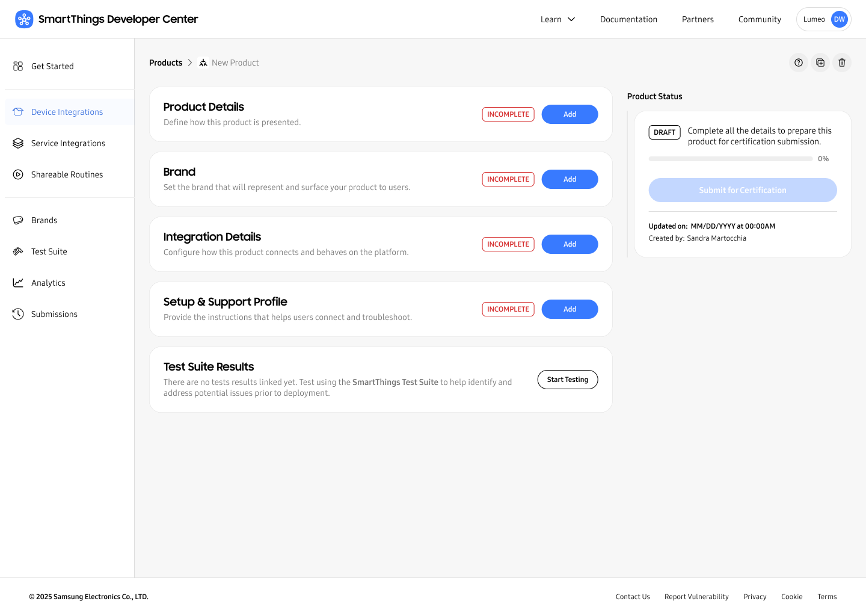
Task: Open the Lumeo account menu
Action: point(814,19)
